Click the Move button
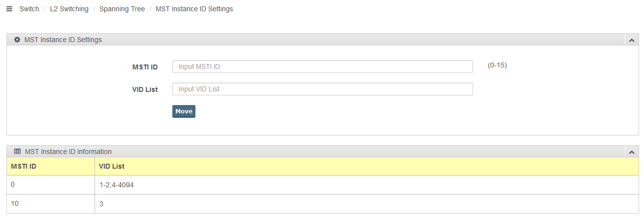Screen dimensions: 644x219 [x=184, y=111]
